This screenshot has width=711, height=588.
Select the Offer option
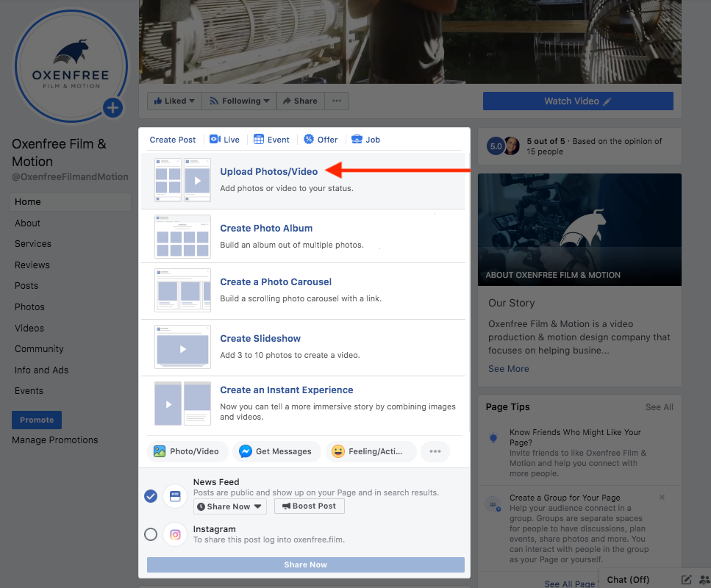[321, 140]
